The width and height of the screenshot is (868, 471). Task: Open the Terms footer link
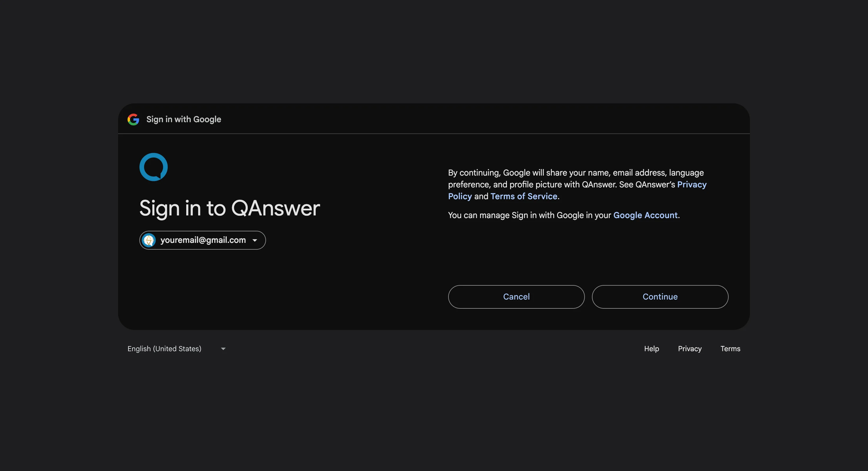point(730,349)
